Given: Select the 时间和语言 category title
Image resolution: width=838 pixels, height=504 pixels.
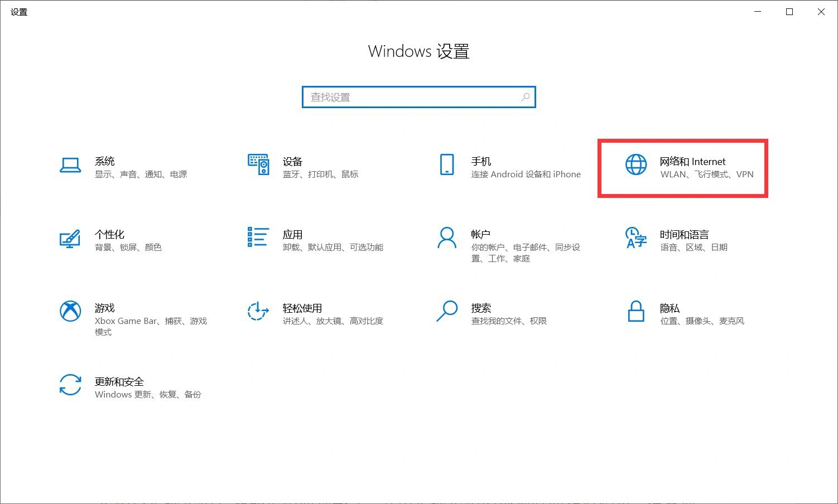Looking at the screenshot, I should pos(685,235).
